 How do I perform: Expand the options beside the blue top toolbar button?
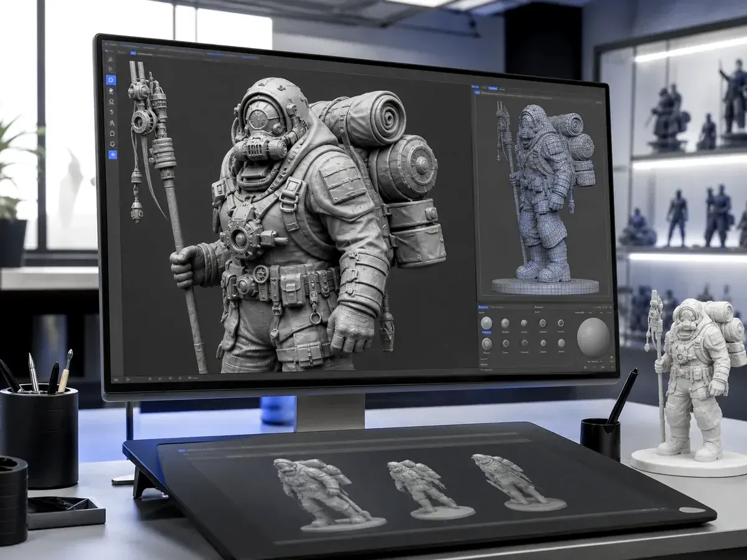click(145, 55)
